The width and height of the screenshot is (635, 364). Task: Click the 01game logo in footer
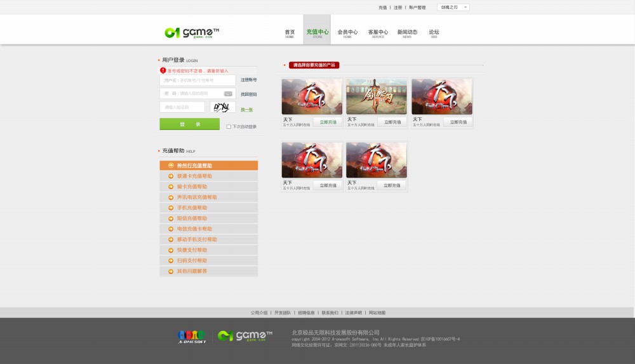point(245,335)
